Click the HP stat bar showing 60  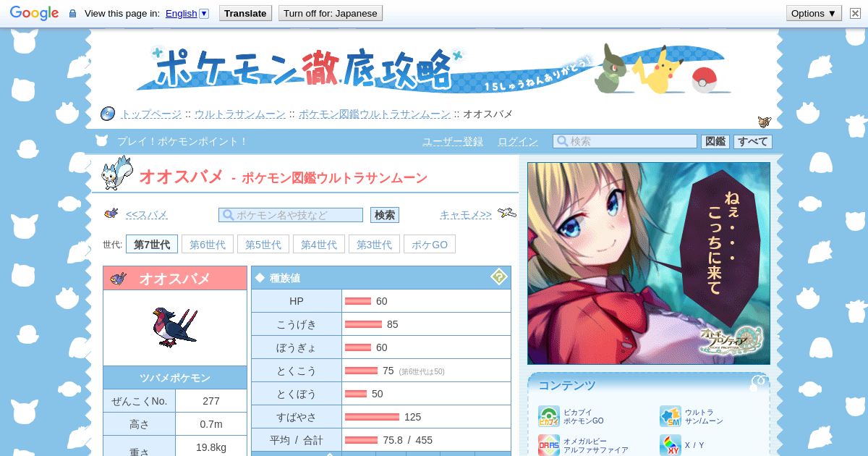[x=358, y=301]
